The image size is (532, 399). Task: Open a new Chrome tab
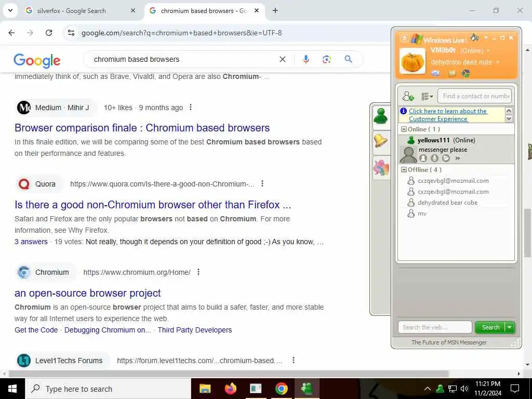coord(275,11)
